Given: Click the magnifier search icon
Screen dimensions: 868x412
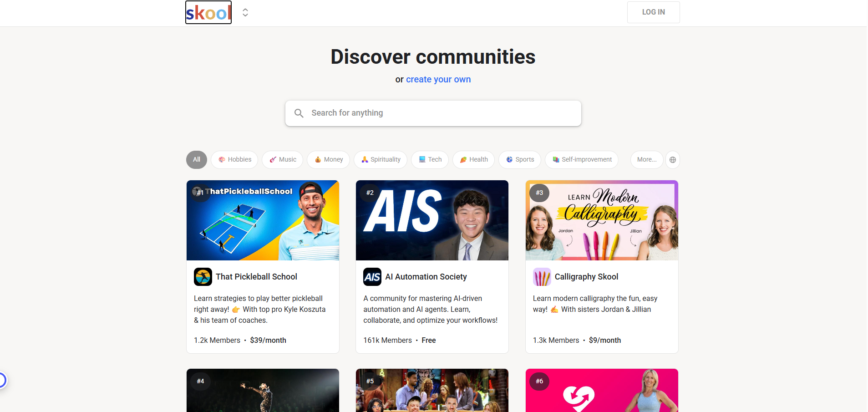Looking at the screenshot, I should click(299, 113).
